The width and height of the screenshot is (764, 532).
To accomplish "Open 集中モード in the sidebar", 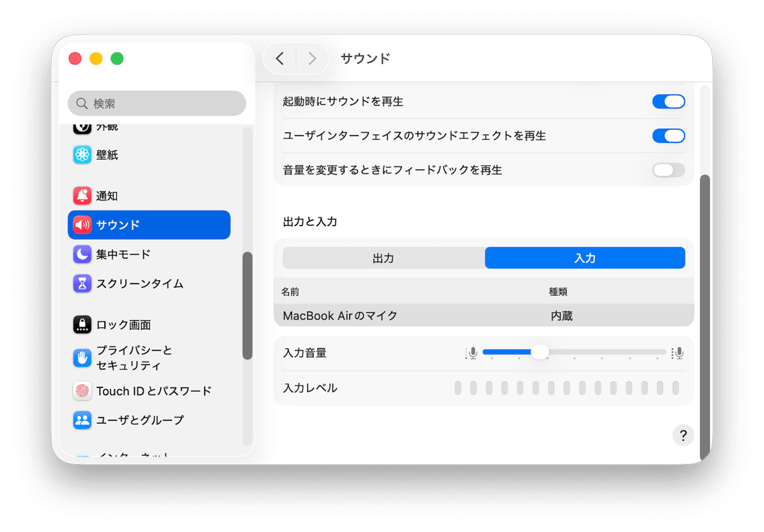I will pos(149,254).
